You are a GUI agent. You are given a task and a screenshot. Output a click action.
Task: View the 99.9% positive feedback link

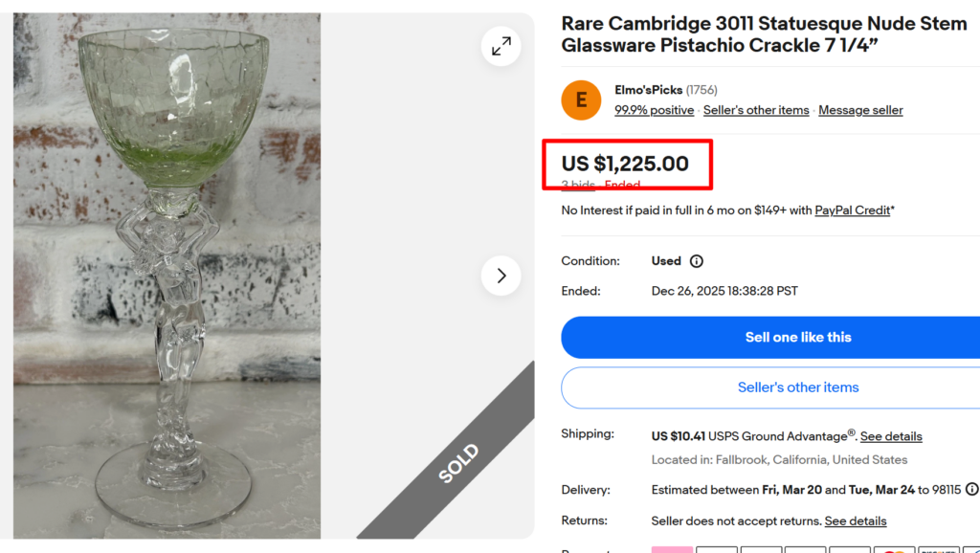pos(654,110)
